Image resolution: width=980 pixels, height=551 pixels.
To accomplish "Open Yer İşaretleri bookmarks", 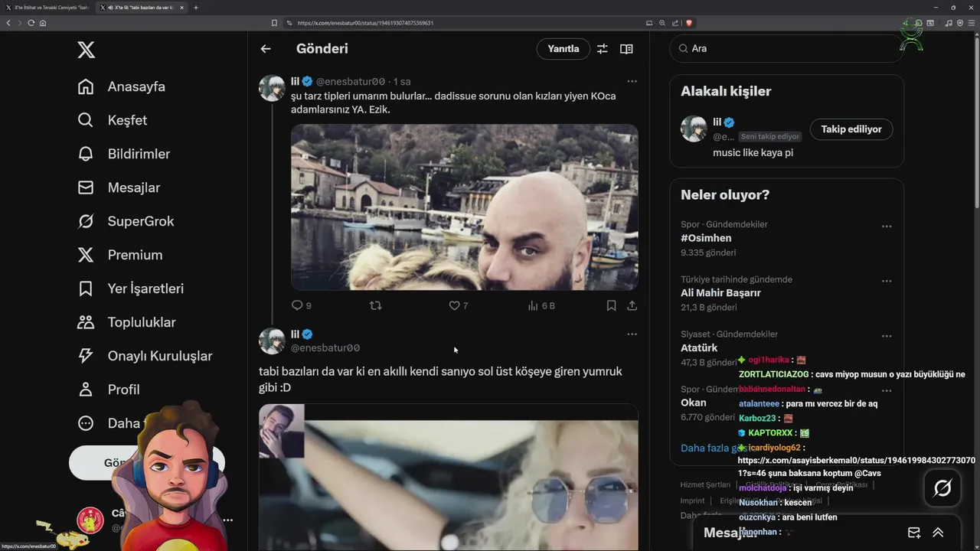I will click(x=131, y=289).
